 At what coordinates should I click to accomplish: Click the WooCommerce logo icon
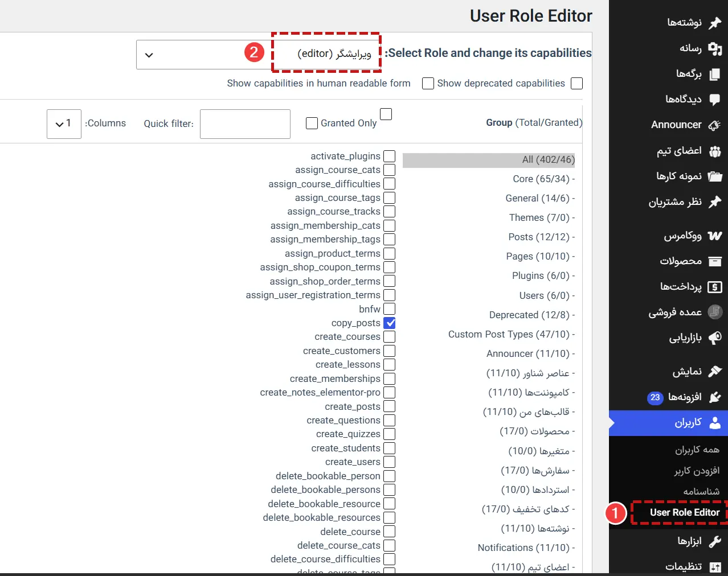point(715,236)
